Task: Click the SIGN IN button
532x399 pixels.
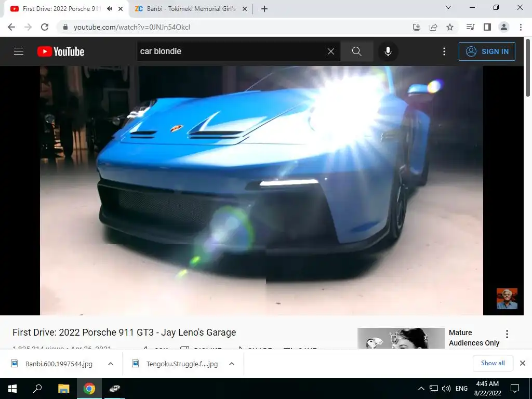Action: 487,51
